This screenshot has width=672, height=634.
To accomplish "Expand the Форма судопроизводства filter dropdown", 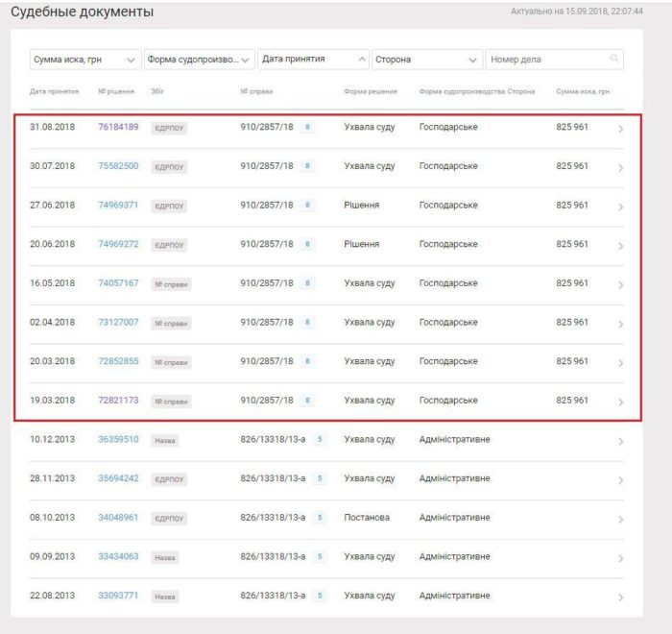I will pos(199,60).
